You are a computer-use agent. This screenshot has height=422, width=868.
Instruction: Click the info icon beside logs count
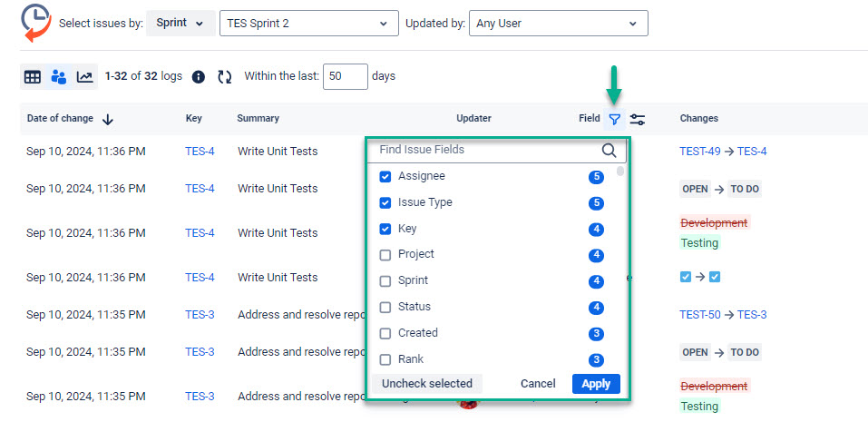(199, 77)
